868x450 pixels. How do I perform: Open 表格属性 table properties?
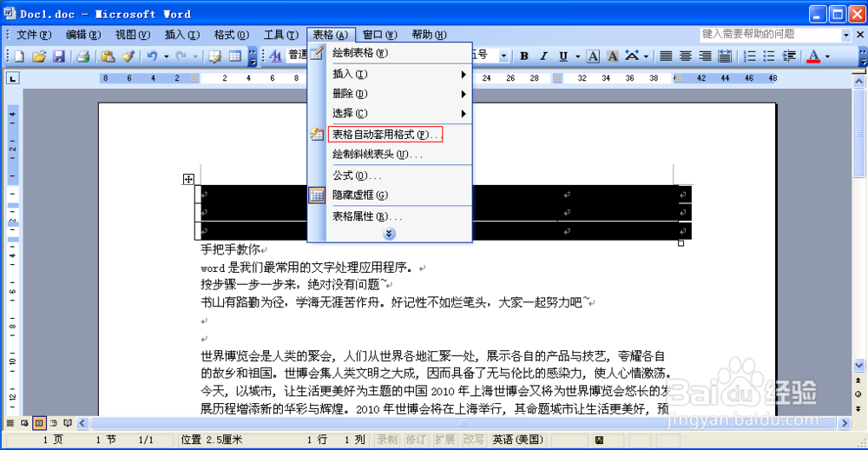point(390,216)
